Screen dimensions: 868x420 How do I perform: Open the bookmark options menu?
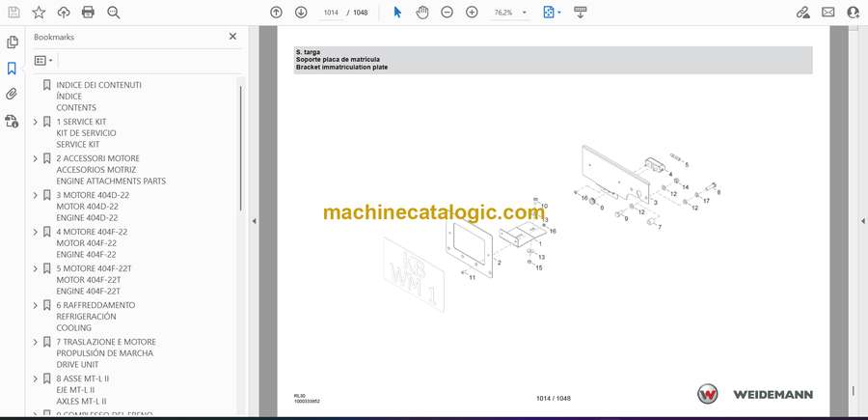click(44, 60)
